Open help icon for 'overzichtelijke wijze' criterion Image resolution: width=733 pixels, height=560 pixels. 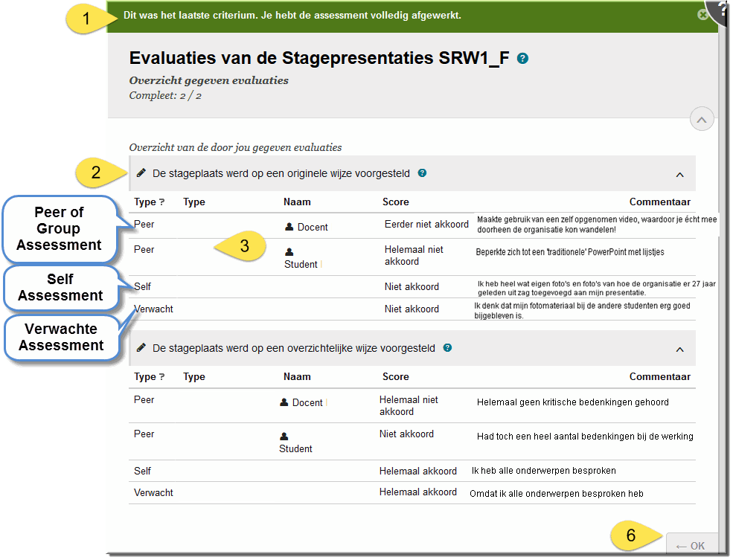447,347
